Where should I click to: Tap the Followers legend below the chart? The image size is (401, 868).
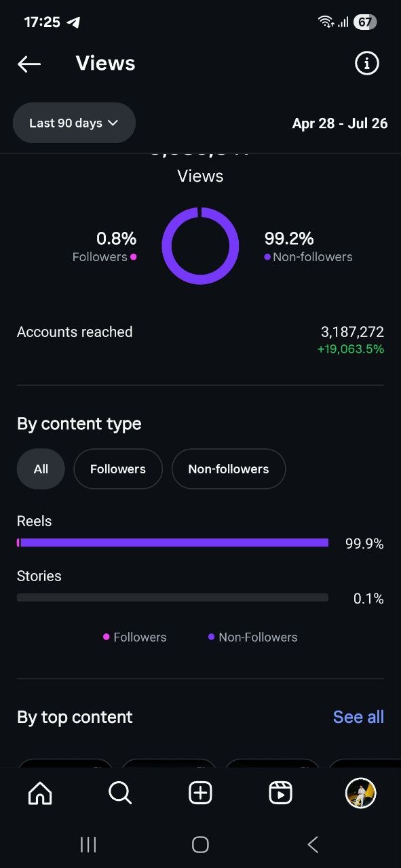135,637
